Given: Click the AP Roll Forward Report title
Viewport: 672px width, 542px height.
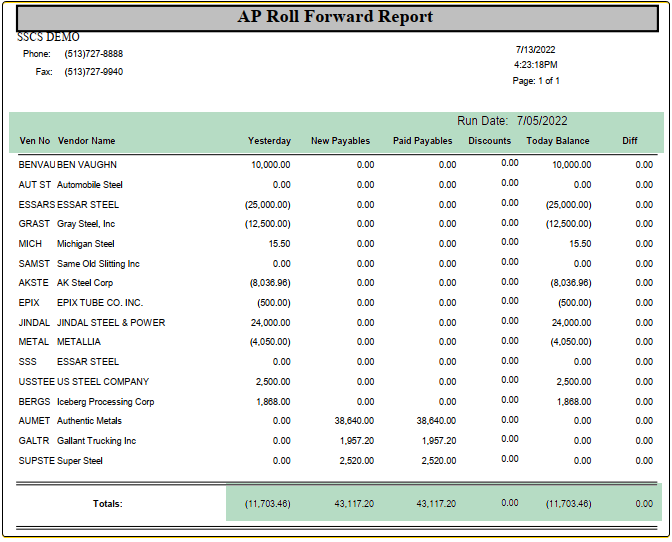Looking at the screenshot, I should (x=335, y=17).
